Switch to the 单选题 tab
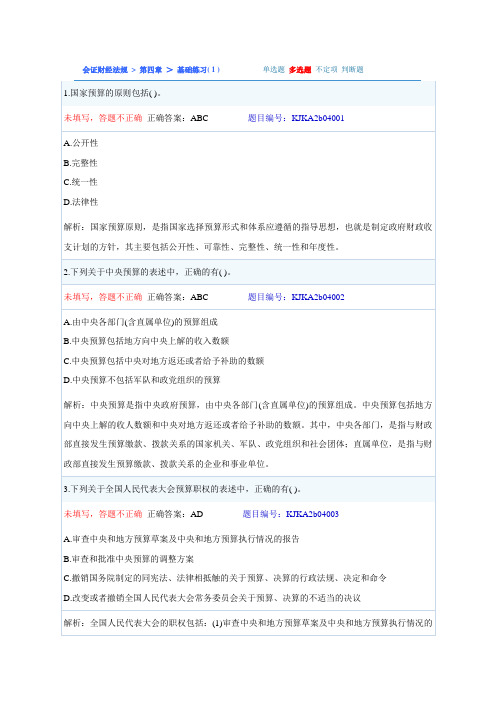Image resolution: width=496 pixels, height=702 pixels. pyautogui.click(x=274, y=69)
